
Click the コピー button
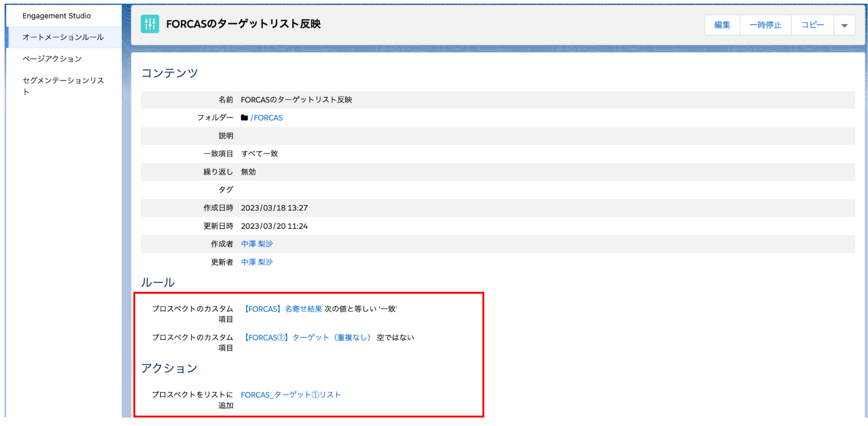[812, 25]
